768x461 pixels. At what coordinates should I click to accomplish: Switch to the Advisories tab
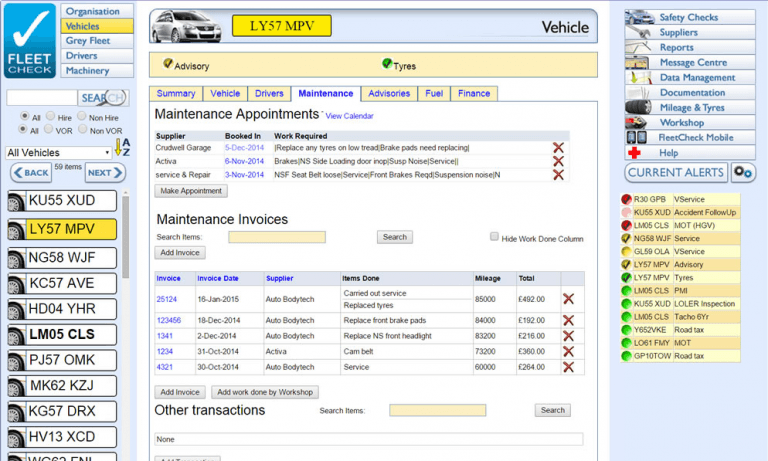[x=389, y=94]
